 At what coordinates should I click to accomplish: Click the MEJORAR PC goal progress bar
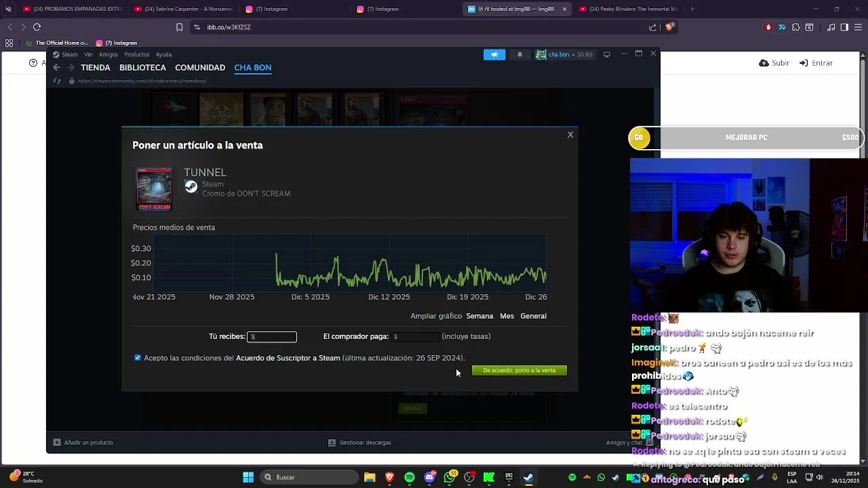[746, 138]
